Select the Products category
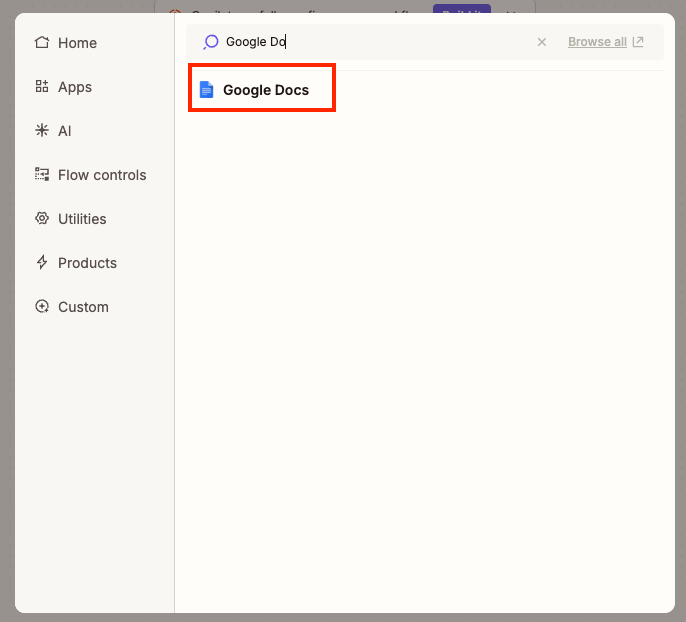The height and width of the screenshot is (622, 686). click(76, 263)
